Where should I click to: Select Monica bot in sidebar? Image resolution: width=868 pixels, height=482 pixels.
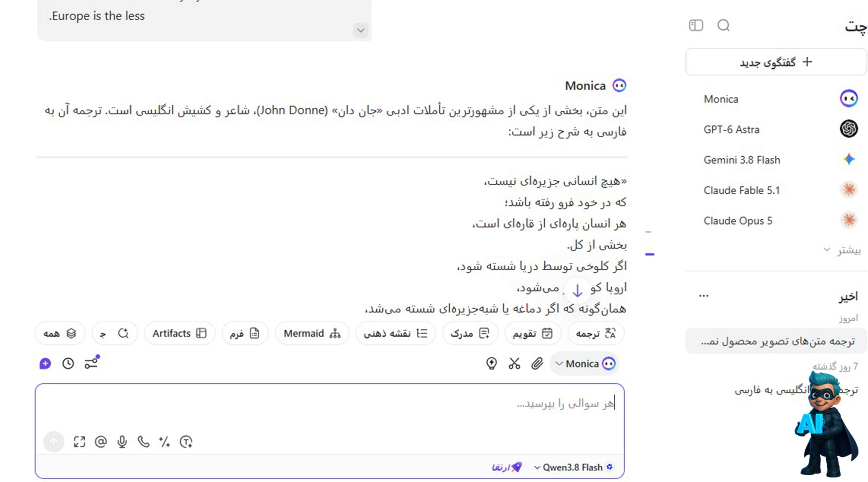click(x=776, y=99)
